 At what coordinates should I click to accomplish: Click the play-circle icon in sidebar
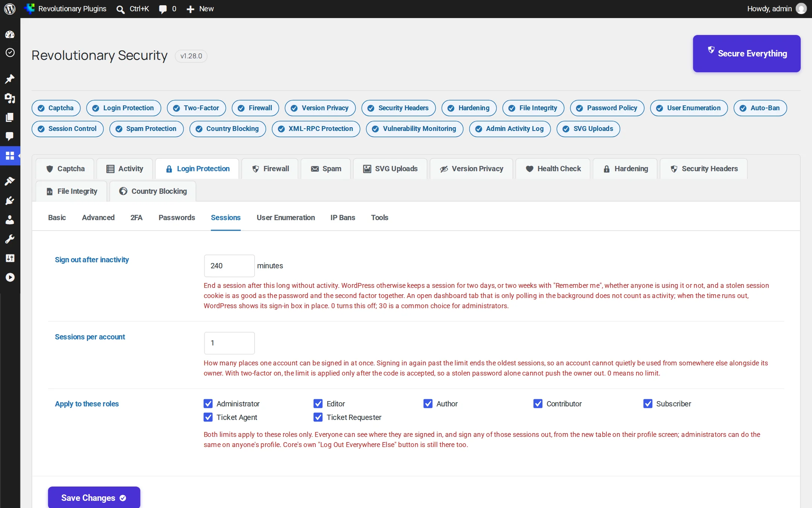[x=10, y=277]
